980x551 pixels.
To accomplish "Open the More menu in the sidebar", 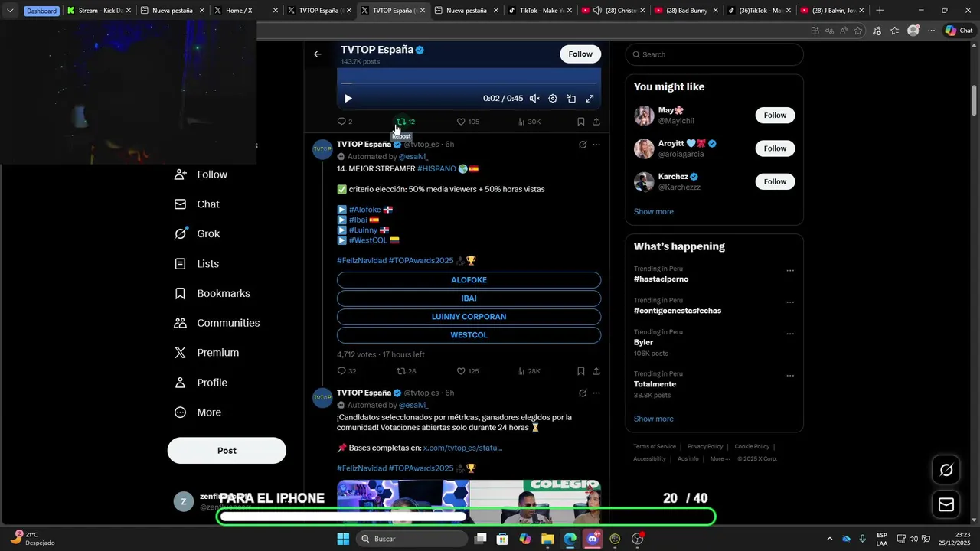I will tap(198, 412).
